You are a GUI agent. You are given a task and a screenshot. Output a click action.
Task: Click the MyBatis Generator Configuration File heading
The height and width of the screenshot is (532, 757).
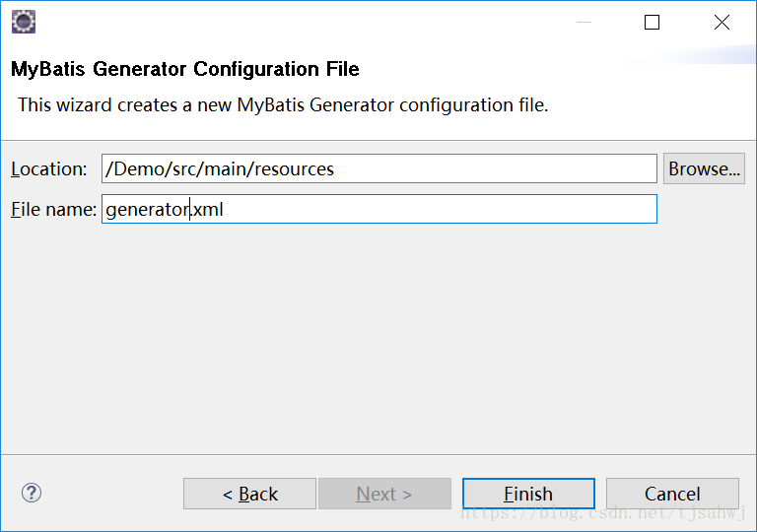point(185,69)
